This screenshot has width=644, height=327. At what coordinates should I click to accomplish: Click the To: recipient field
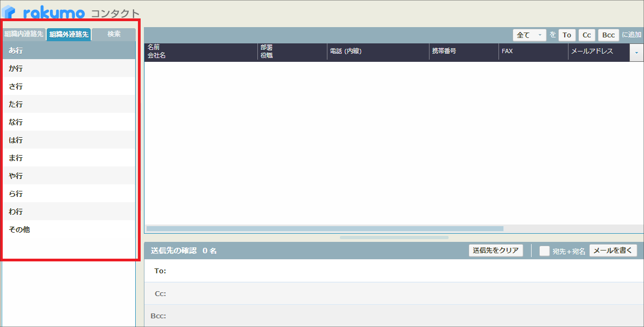[402, 271]
